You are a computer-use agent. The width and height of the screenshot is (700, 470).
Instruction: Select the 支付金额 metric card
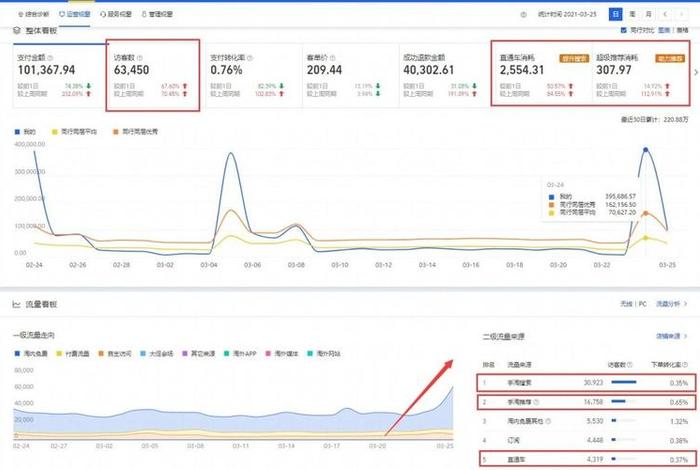pos(60,75)
